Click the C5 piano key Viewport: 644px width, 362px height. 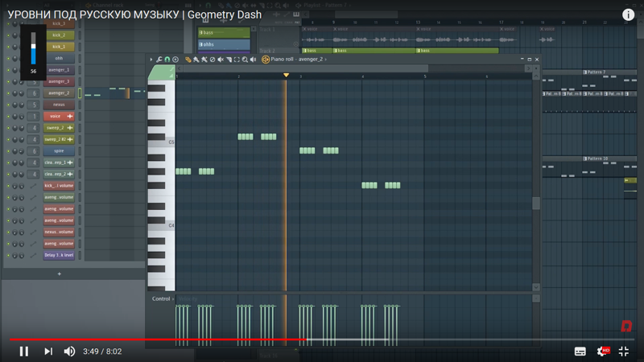click(x=162, y=142)
